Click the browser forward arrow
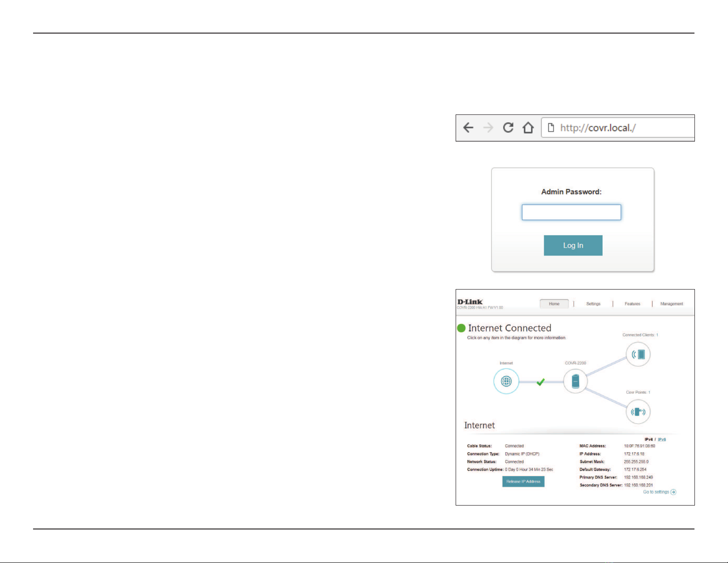Viewport: 728px width, 563px height. pyautogui.click(x=488, y=128)
